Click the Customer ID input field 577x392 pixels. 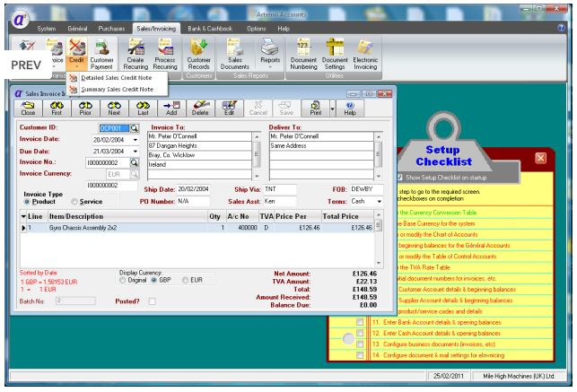pyautogui.click(x=115, y=128)
